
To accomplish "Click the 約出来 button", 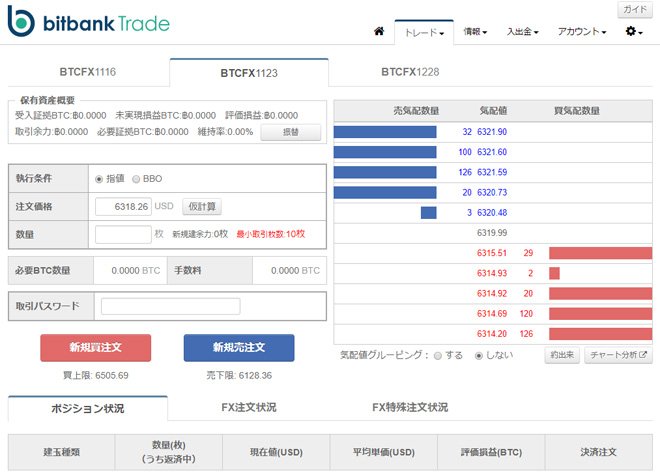I will [x=562, y=355].
